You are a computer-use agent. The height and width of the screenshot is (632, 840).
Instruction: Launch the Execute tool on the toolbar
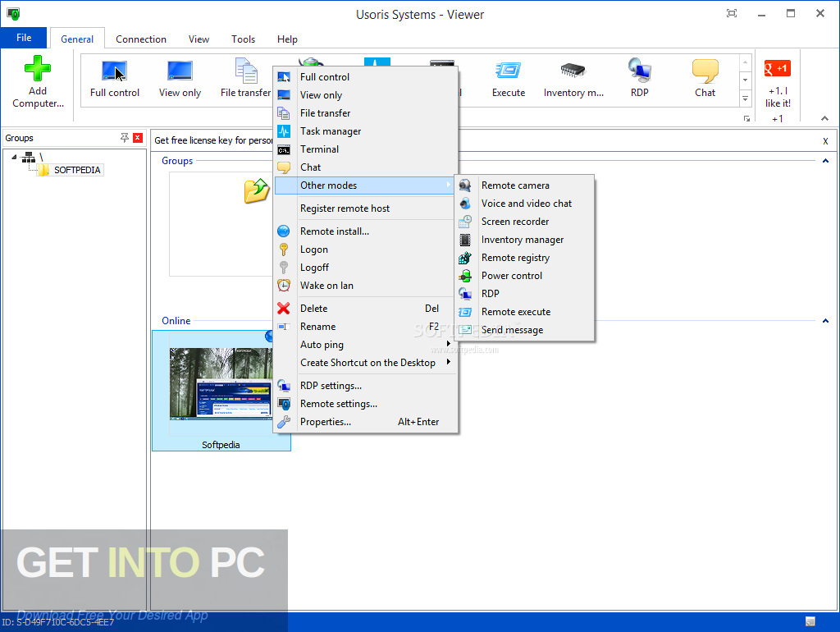coord(509,79)
